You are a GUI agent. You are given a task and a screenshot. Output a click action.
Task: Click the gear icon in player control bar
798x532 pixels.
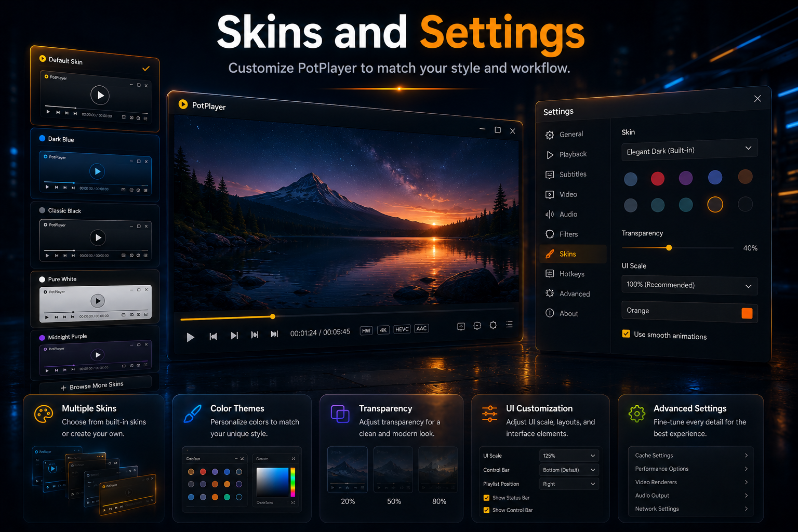tap(493, 325)
